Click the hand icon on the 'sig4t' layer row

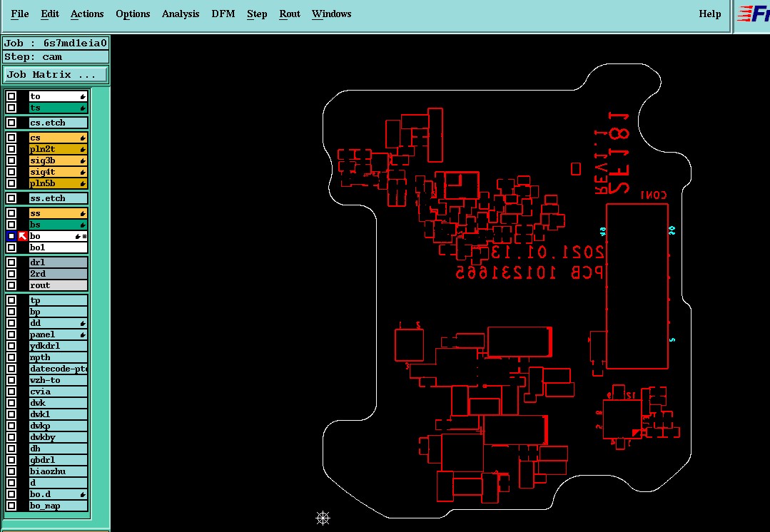[x=83, y=173]
